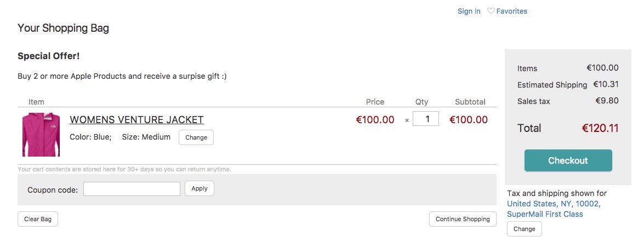Open the Favorites link text

[512, 11]
